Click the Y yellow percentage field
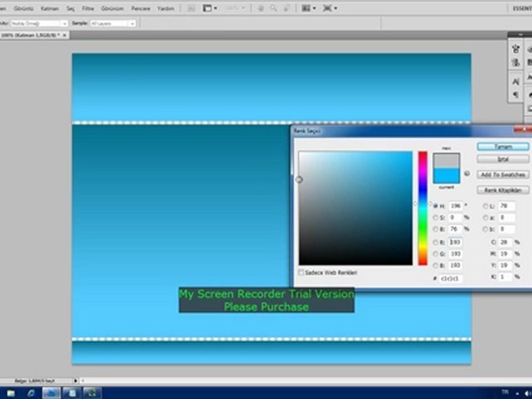The width and height of the screenshot is (532, 399). (505, 265)
